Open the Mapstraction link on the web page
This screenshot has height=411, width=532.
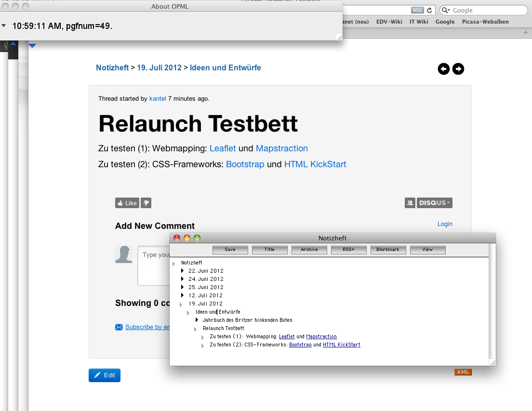pos(281,148)
